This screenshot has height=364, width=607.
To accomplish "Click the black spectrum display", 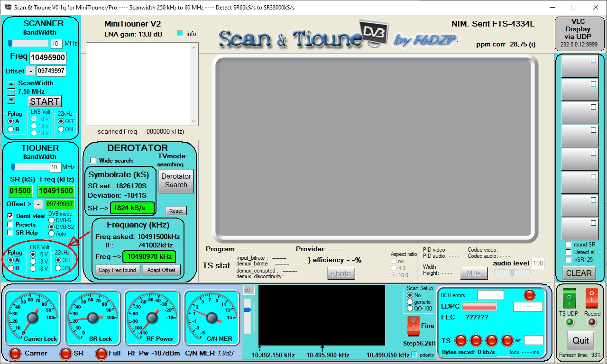I will tap(322, 315).
